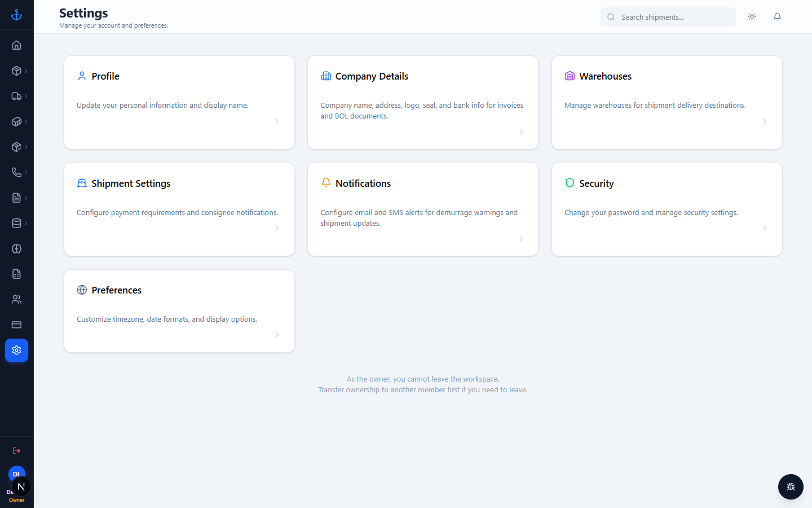Open the bug debug button
This screenshot has height=508, width=812.
click(x=791, y=487)
